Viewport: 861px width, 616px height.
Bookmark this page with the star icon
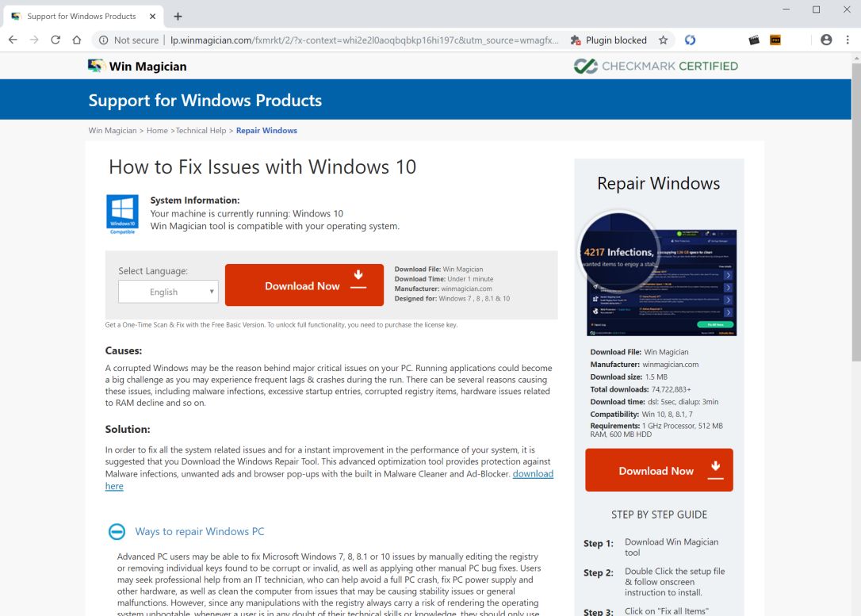coord(664,40)
